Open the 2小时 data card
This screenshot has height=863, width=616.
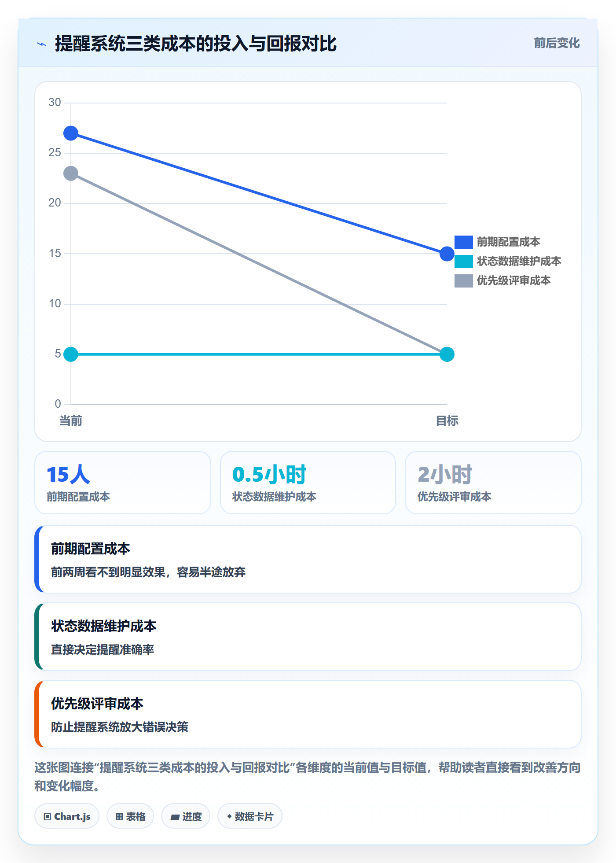tap(493, 483)
